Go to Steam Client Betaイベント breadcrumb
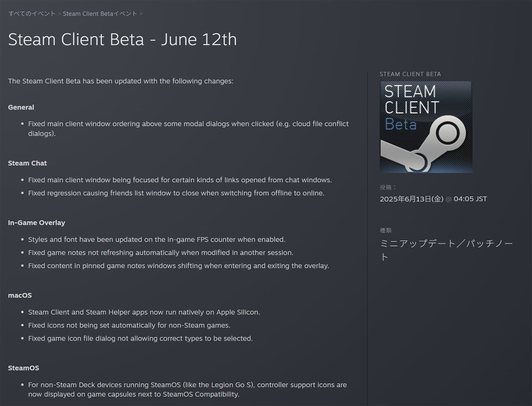 pos(100,14)
